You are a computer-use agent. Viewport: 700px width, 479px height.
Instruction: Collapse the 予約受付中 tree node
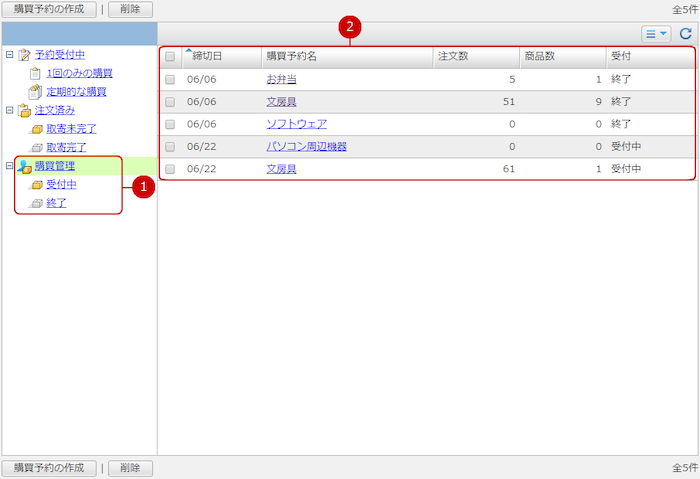(x=9, y=55)
